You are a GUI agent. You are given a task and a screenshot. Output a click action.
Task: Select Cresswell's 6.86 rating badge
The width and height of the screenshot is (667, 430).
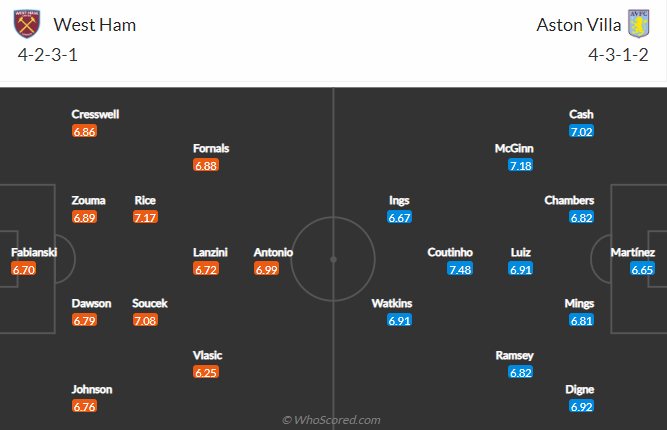(84, 131)
